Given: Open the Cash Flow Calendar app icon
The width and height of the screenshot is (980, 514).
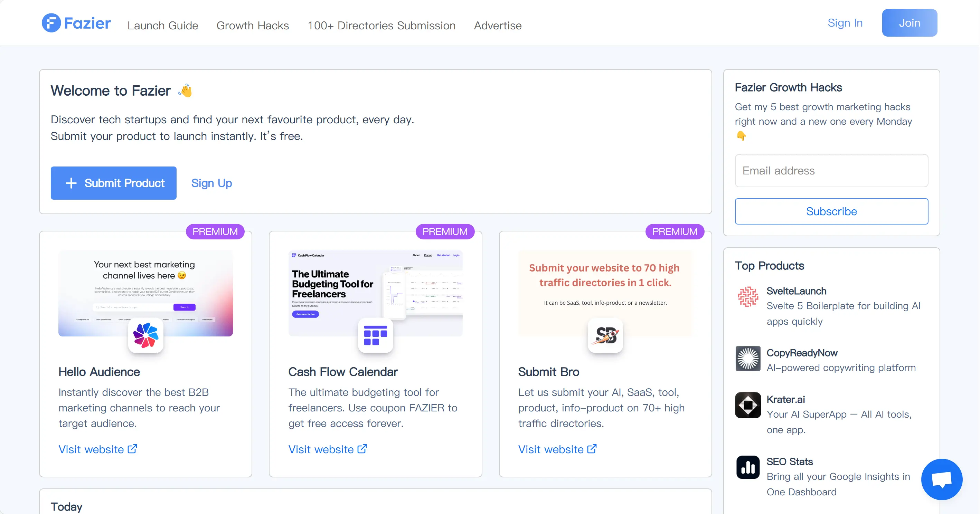Looking at the screenshot, I should 376,335.
